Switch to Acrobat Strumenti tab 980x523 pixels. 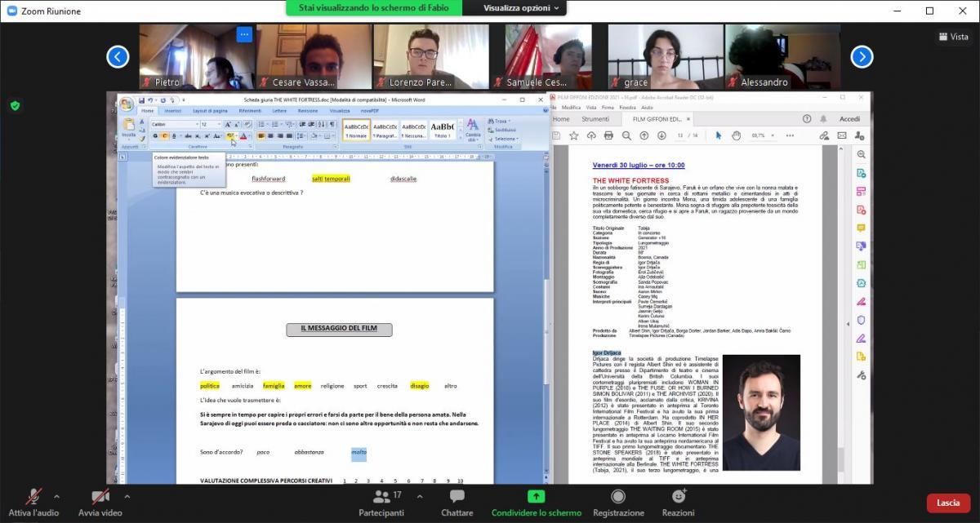click(x=595, y=119)
